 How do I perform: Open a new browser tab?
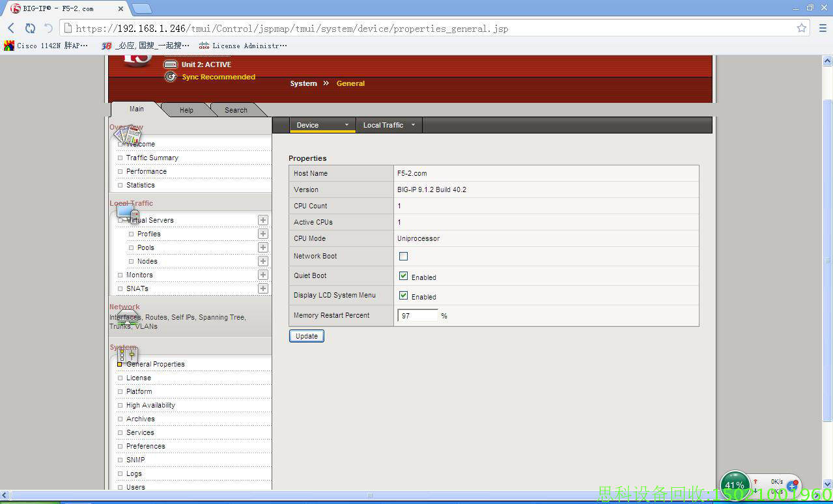point(142,8)
